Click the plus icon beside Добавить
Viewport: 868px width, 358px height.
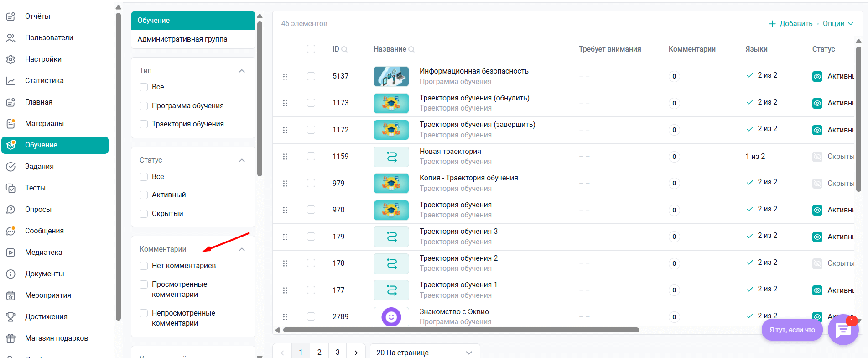pos(772,24)
